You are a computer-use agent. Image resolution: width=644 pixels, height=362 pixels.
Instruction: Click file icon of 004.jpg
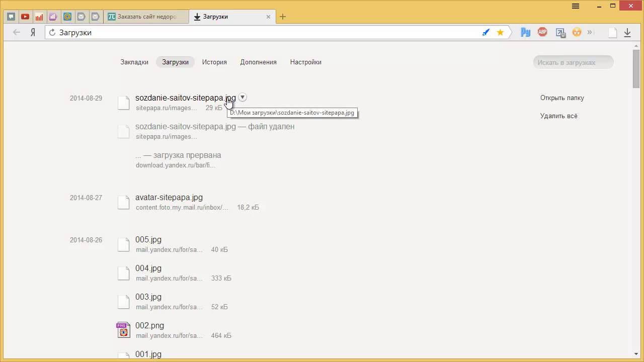[123, 273]
